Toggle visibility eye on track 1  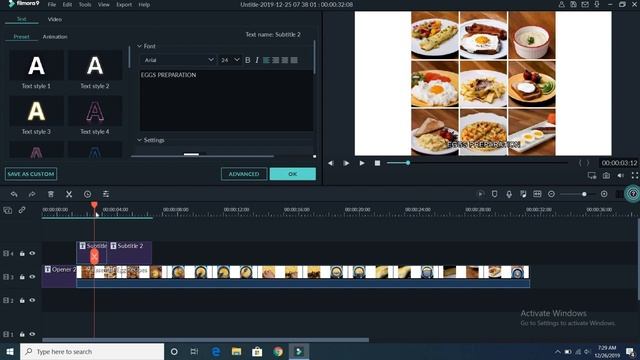pyautogui.click(x=32, y=334)
